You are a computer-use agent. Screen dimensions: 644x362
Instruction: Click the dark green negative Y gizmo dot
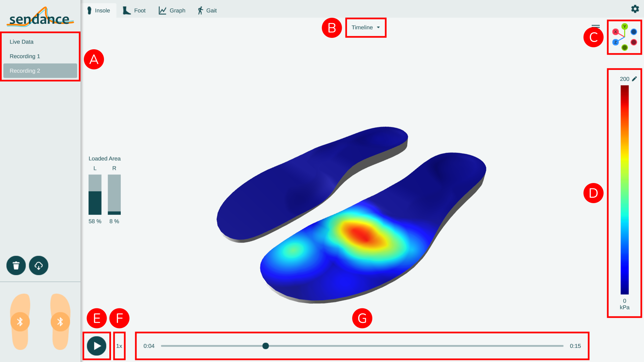[625, 48]
